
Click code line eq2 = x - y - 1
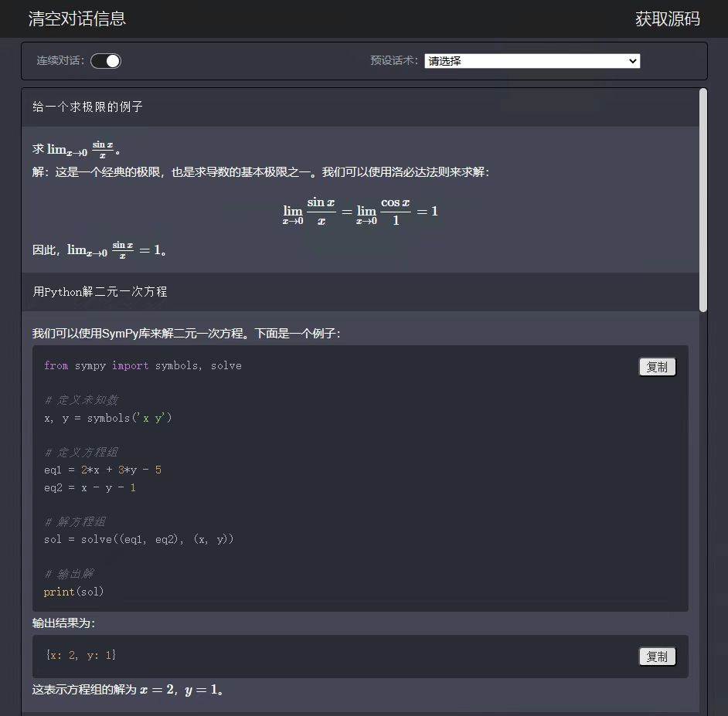90,487
